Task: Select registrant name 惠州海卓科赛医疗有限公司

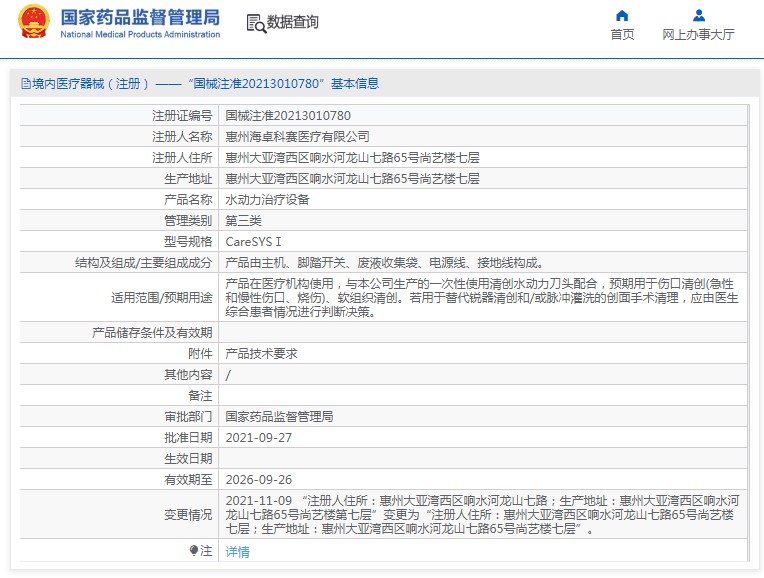Action: (x=297, y=136)
